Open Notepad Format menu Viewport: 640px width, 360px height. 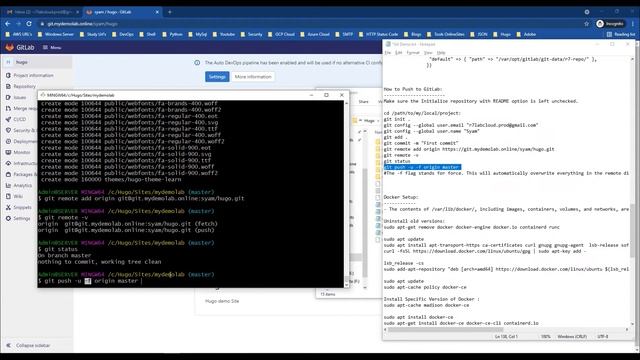pos(413,53)
